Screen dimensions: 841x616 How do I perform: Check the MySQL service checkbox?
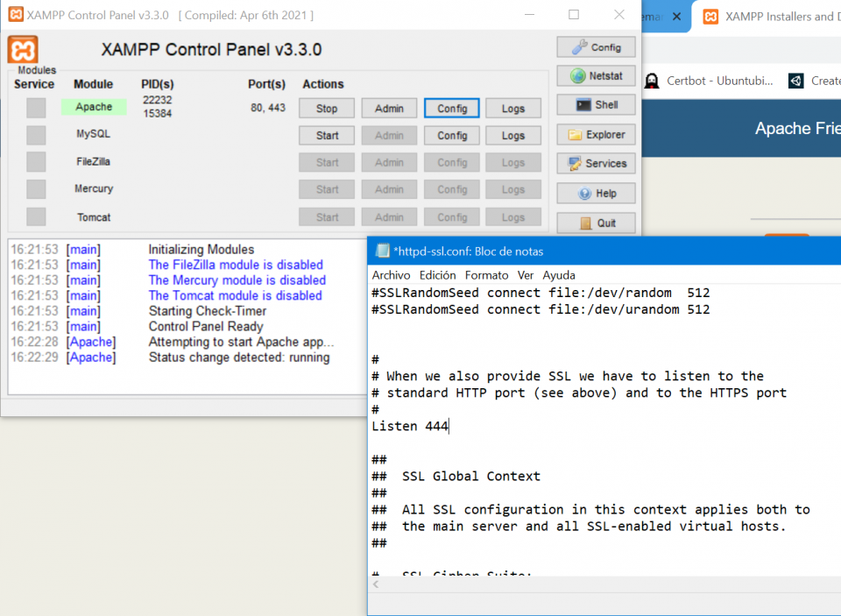[34, 135]
